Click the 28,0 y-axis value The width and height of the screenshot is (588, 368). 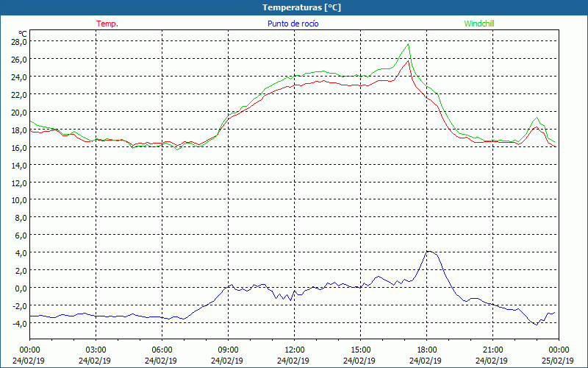[x=19, y=41]
